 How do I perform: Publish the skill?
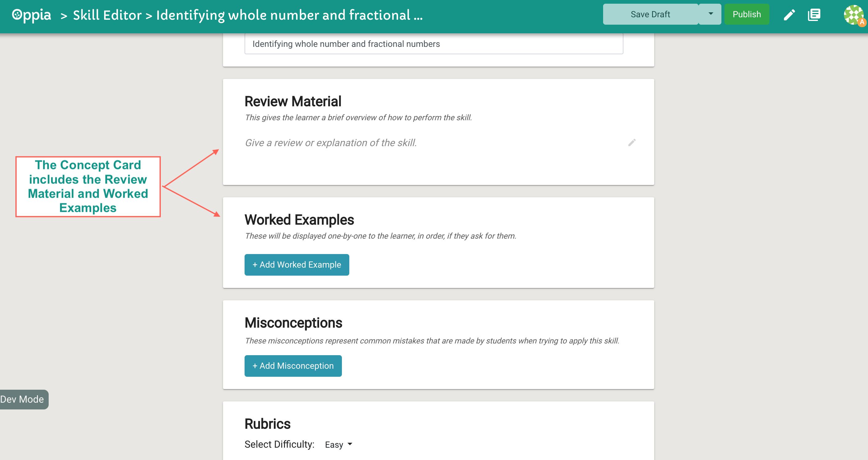pyautogui.click(x=746, y=14)
